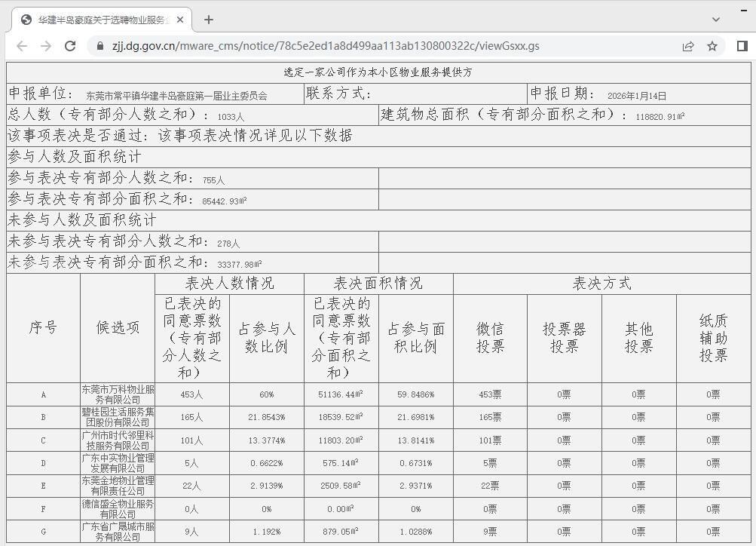This screenshot has width=756, height=546.
Task: Bookmark this page with the star
Action: tap(712, 46)
